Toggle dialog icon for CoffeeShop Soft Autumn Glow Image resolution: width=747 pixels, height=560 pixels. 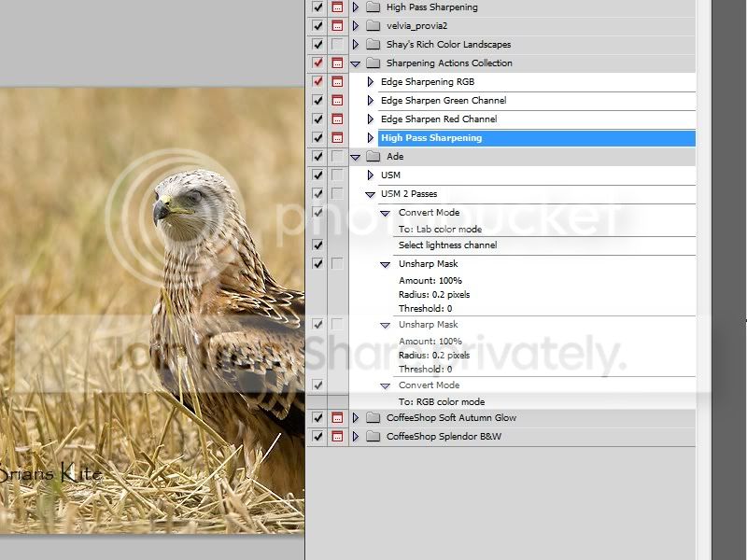(337, 418)
